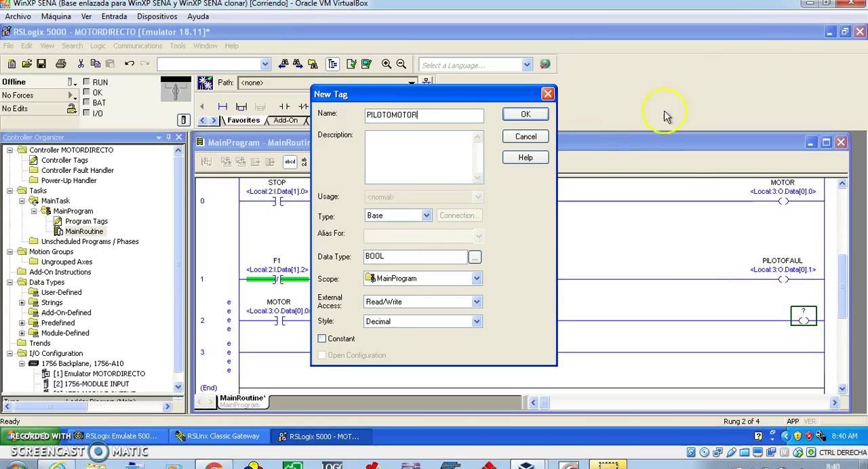The width and height of the screenshot is (868, 469).
Task: Click the Verify Routine icon
Action: pyautogui.click(x=351, y=64)
